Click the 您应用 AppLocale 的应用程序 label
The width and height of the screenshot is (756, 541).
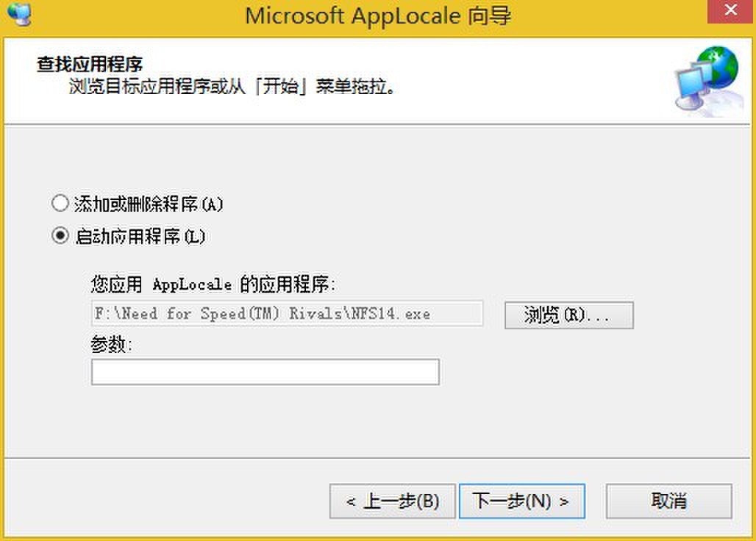213,284
